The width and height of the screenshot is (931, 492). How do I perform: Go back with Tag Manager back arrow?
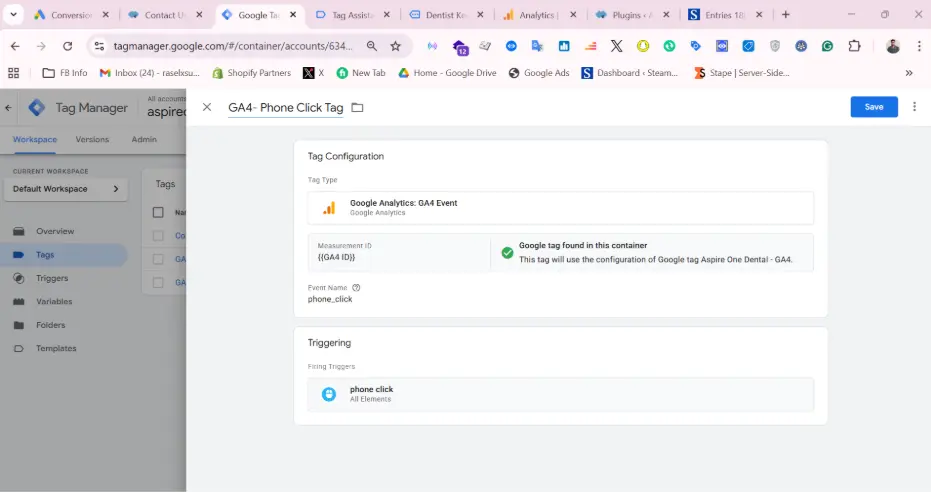pos(8,107)
